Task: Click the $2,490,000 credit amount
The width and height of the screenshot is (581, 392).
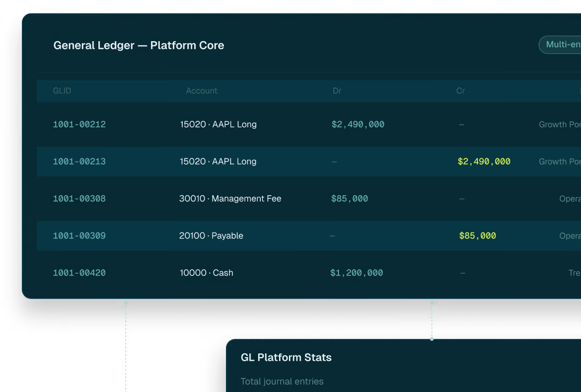Action: coord(484,161)
